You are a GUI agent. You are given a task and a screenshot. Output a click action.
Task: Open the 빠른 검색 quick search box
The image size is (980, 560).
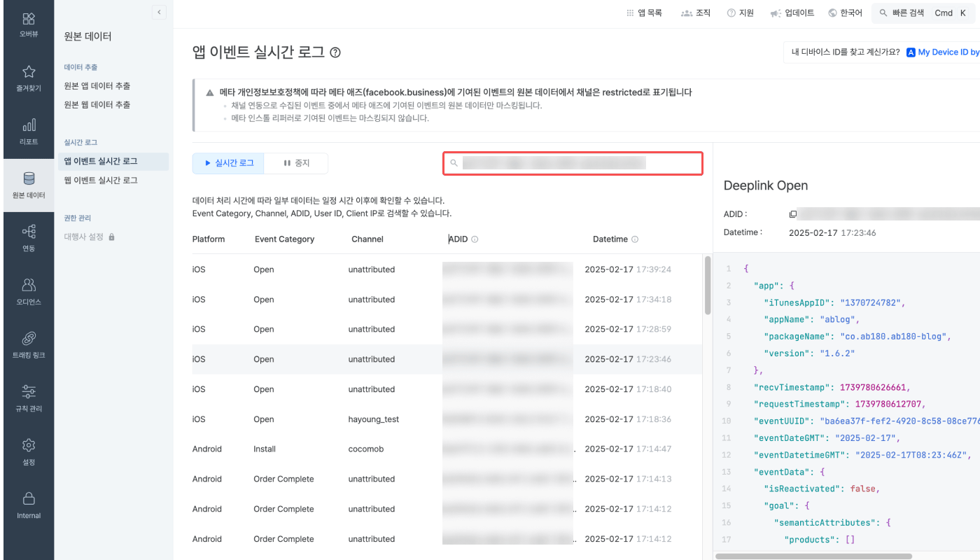point(924,13)
